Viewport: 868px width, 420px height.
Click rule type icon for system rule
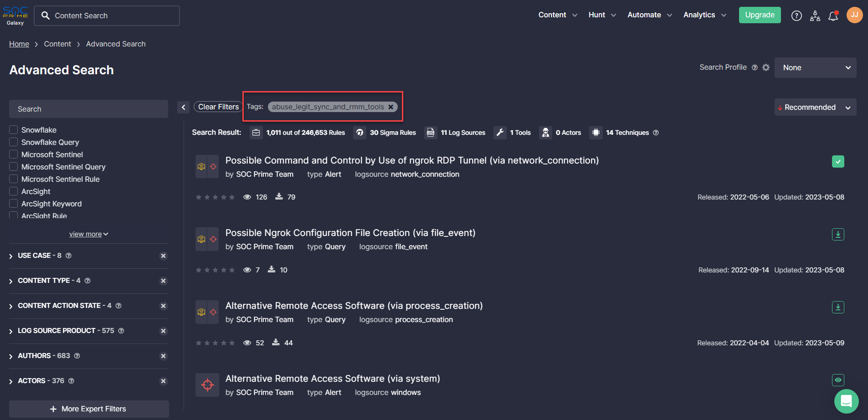pyautogui.click(x=207, y=385)
